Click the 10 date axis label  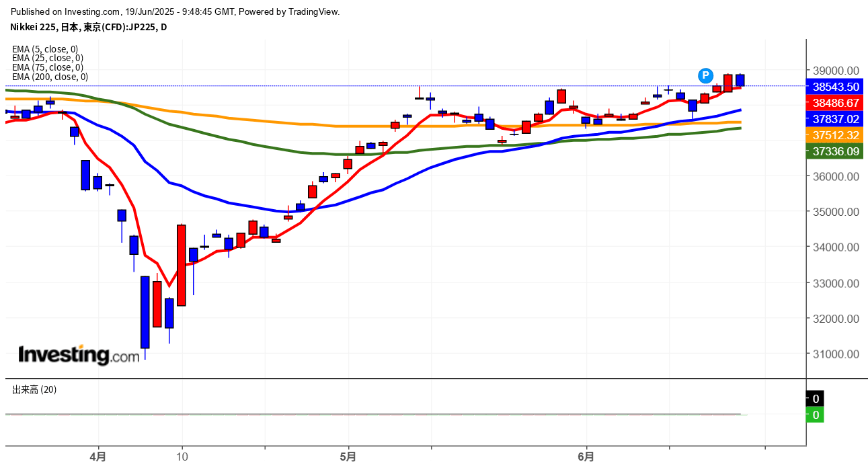point(182,457)
